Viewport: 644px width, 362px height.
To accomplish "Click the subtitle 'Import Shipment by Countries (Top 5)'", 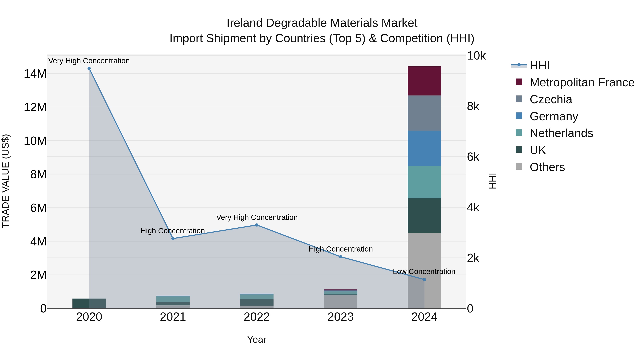I will tap(267, 38).
